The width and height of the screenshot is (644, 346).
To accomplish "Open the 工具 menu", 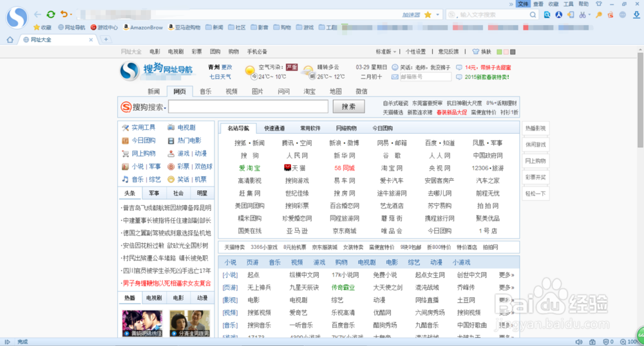I will (569, 4).
